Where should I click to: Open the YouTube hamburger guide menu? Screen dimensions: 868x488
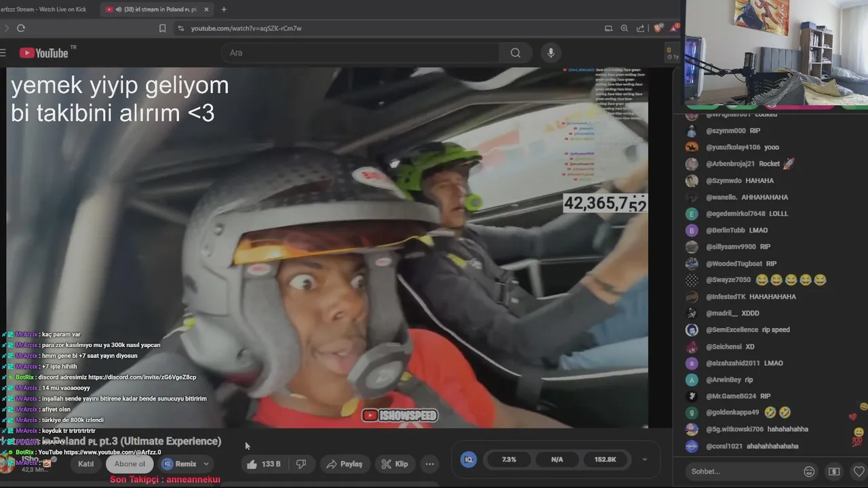coord(3,53)
